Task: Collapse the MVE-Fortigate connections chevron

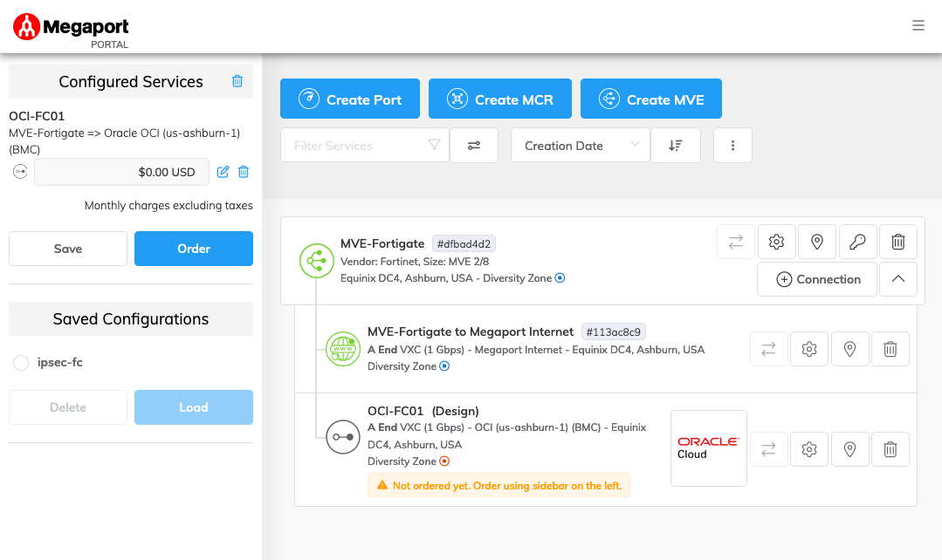Action: point(898,279)
